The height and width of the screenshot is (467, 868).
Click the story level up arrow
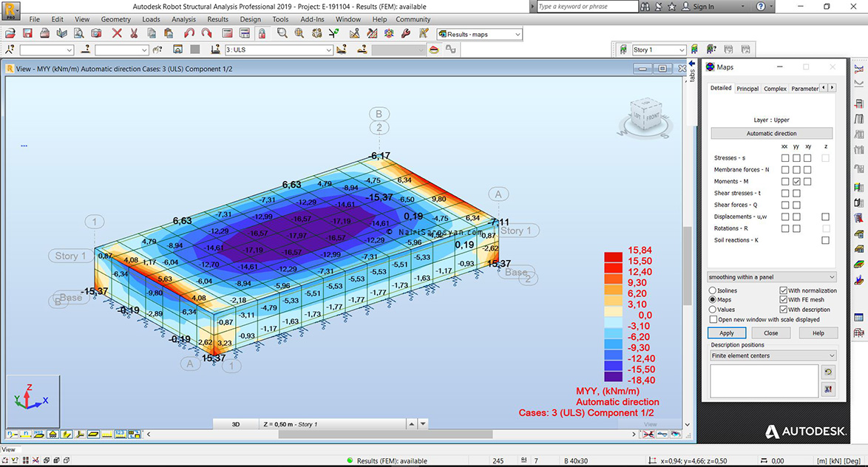tap(411, 424)
